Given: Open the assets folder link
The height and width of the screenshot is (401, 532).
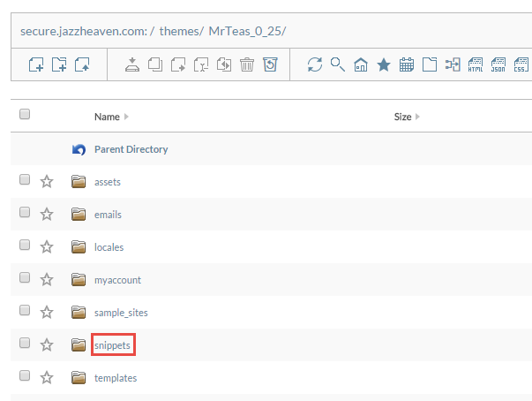Looking at the screenshot, I should pyautogui.click(x=108, y=182).
